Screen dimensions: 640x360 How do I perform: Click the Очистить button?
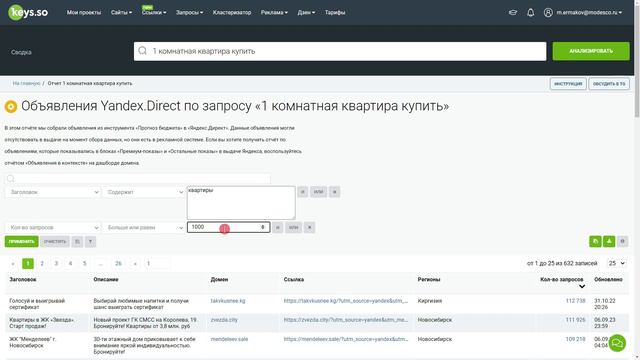point(55,242)
